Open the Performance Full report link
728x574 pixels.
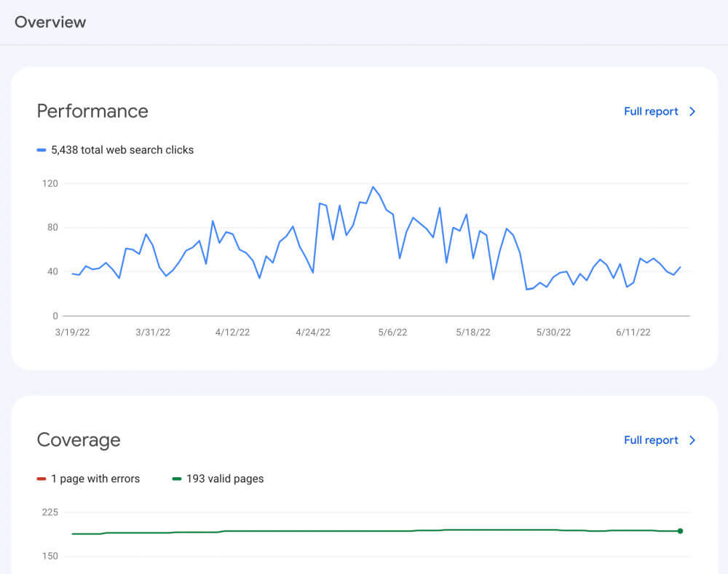point(650,111)
